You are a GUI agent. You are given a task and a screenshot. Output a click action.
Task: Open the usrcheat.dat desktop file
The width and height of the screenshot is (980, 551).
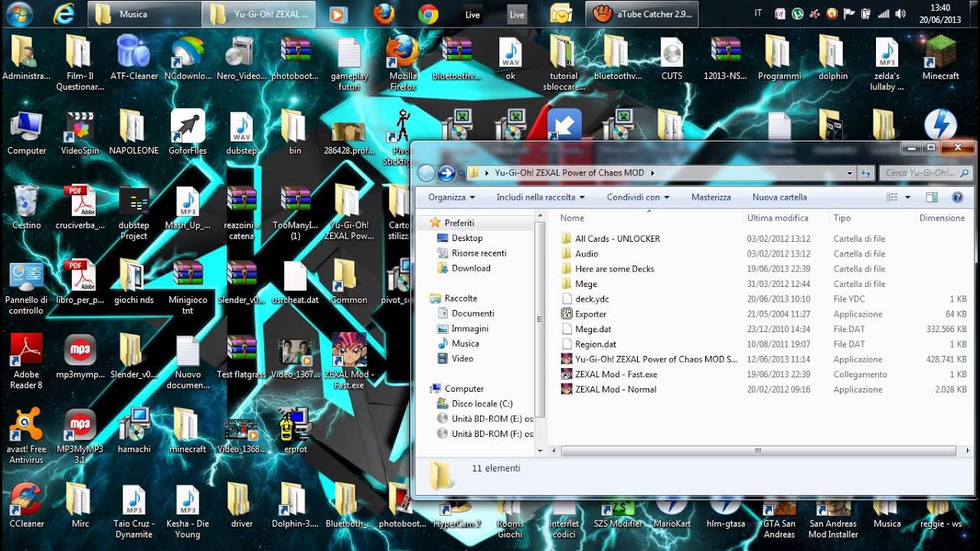click(x=295, y=282)
